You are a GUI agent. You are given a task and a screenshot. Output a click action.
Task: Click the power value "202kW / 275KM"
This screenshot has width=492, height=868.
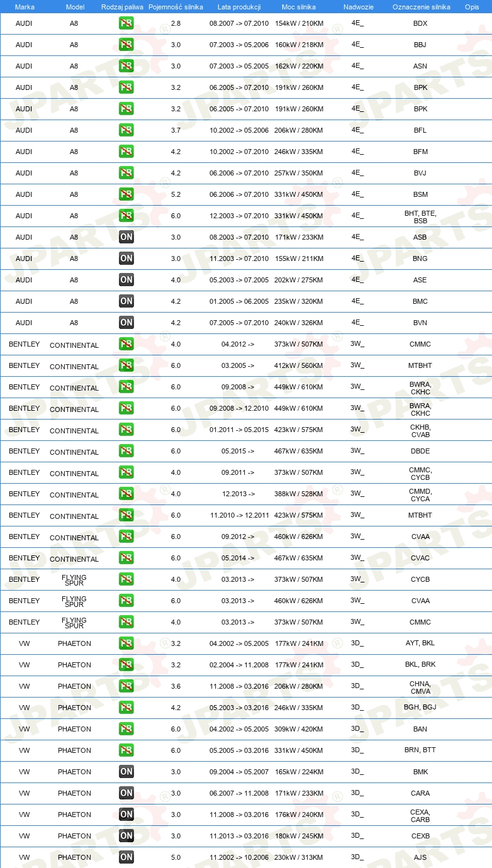(x=299, y=280)
